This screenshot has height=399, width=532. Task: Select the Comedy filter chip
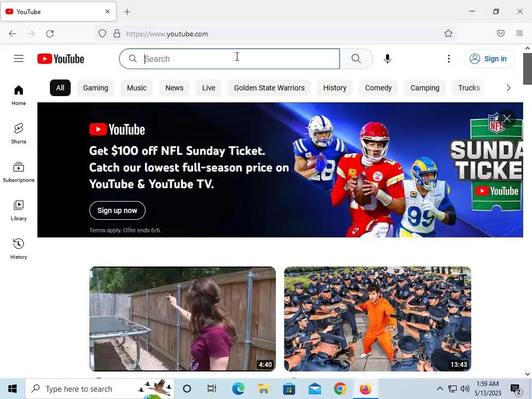[x=378, y=88]
